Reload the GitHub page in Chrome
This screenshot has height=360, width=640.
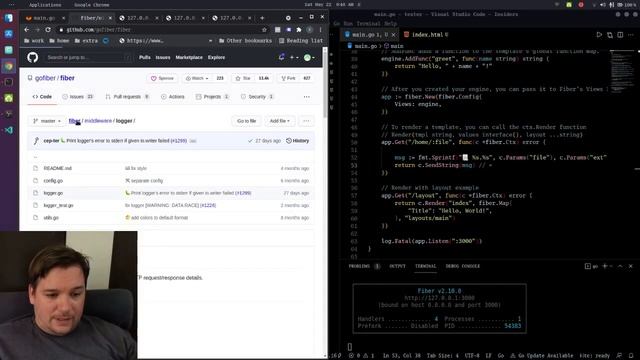pos(48,30)
